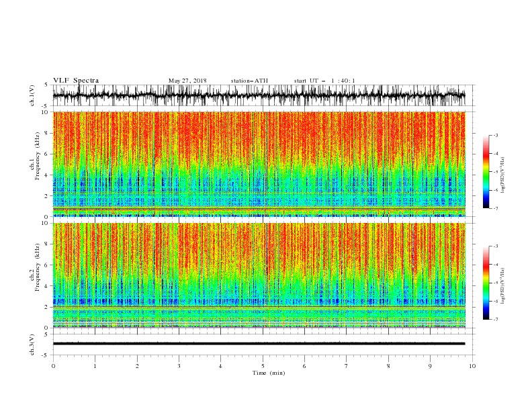Click time axis tick label "8"
Viewport: 532px width, 411px height.
(388, 366)
